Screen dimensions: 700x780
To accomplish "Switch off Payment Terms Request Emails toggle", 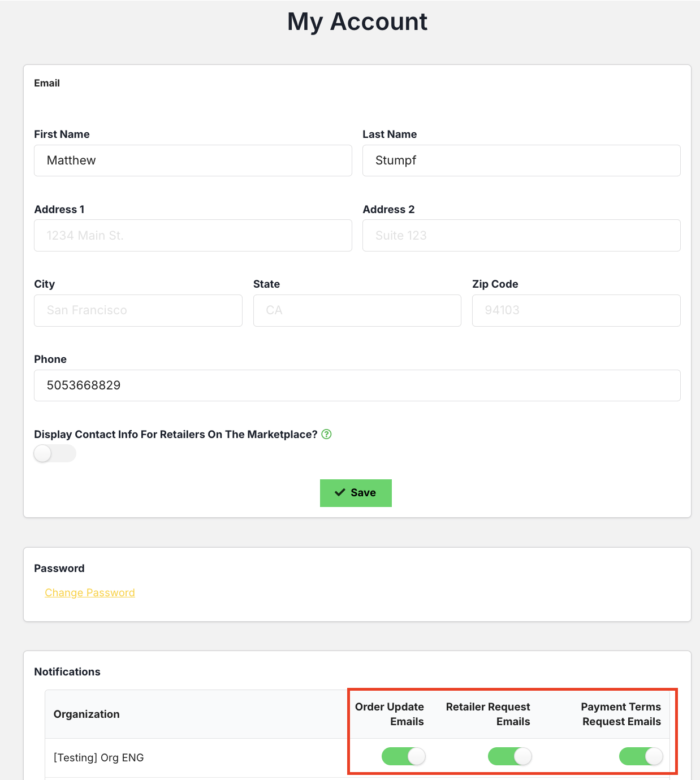I will (x=641, y=756).
